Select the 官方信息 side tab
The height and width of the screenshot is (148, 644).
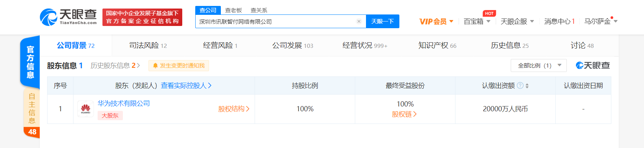30,62
